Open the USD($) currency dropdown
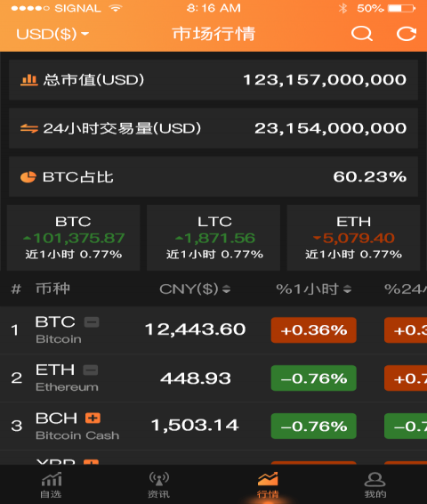Viewport: 427px width, 504px height. 52,34
